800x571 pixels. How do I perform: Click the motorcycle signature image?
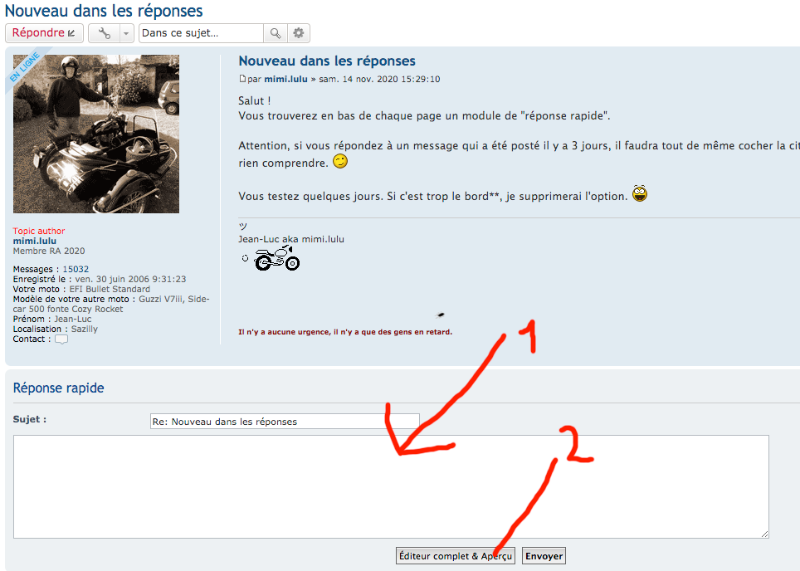[x=276, y=260]
